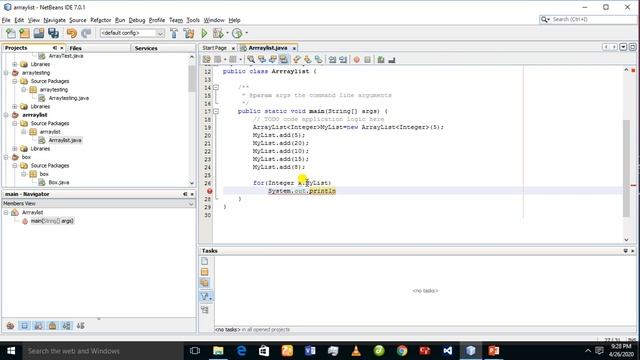This screenshot has height=360, width=640.
Task: Click the Debug Main Project icon
Action: pyautogui.click(x=218, y=33)
